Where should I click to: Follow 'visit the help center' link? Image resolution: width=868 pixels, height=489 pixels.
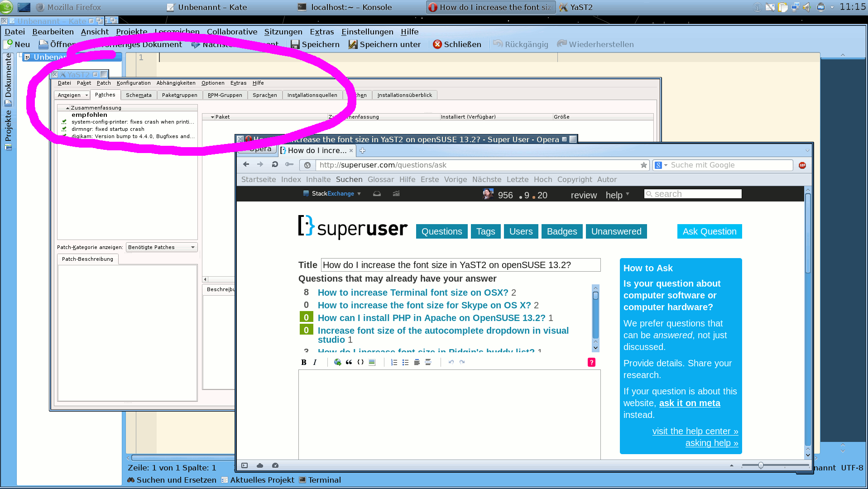tap(695, 431)
